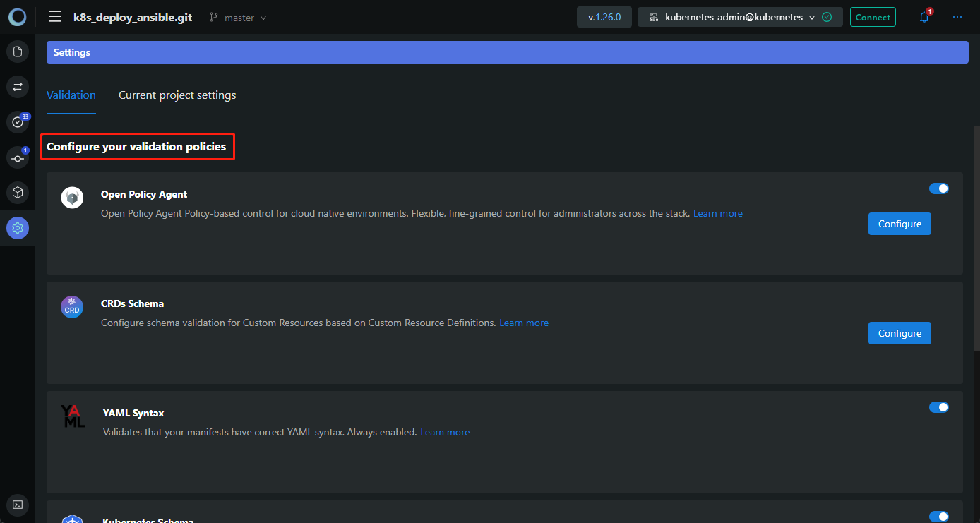Toggle the YAML Syntax switch

[x=939, y=407]
